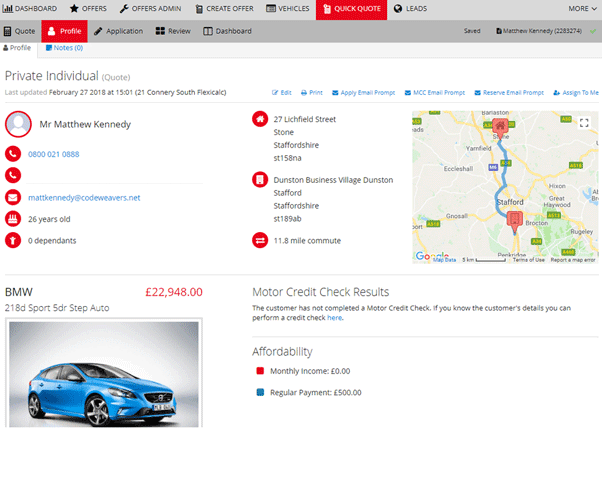Open the Application tab
The height and width of the screenshot is (495, 602).
[118, 31]
